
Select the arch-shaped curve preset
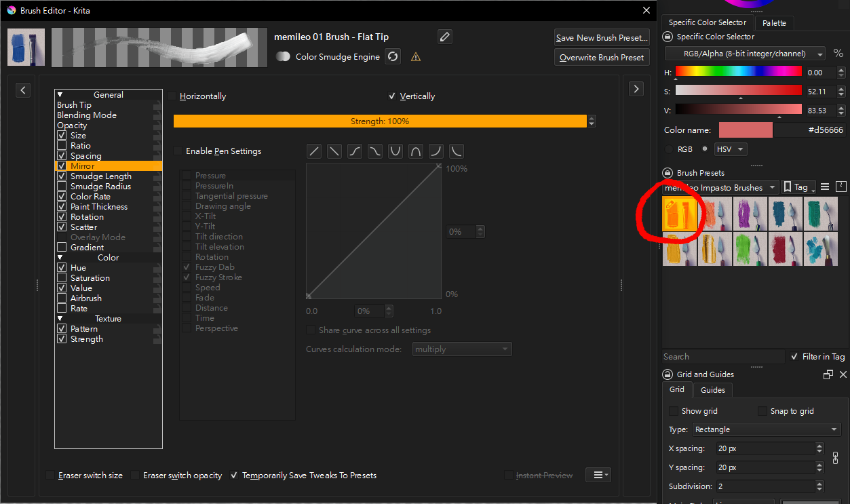click(416, 151)
